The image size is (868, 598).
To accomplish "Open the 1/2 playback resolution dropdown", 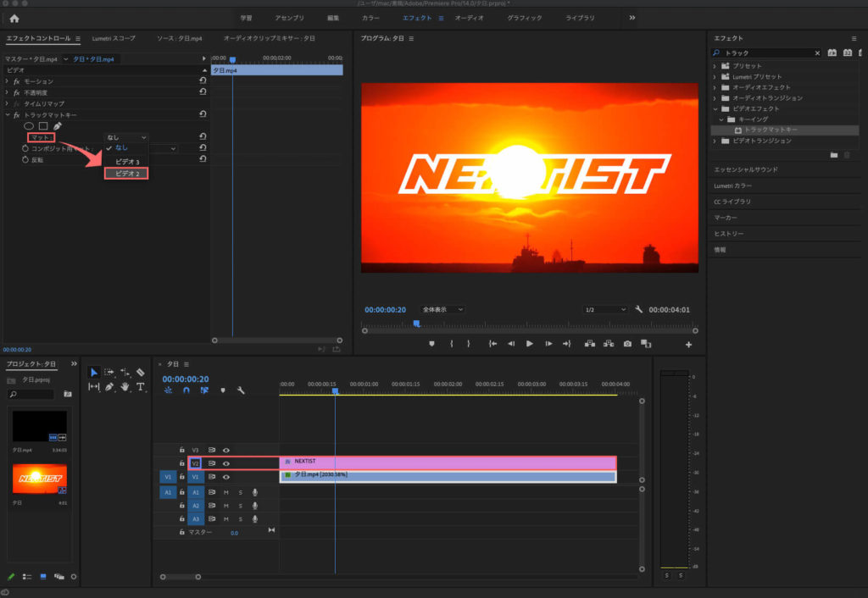I will 605,309.
